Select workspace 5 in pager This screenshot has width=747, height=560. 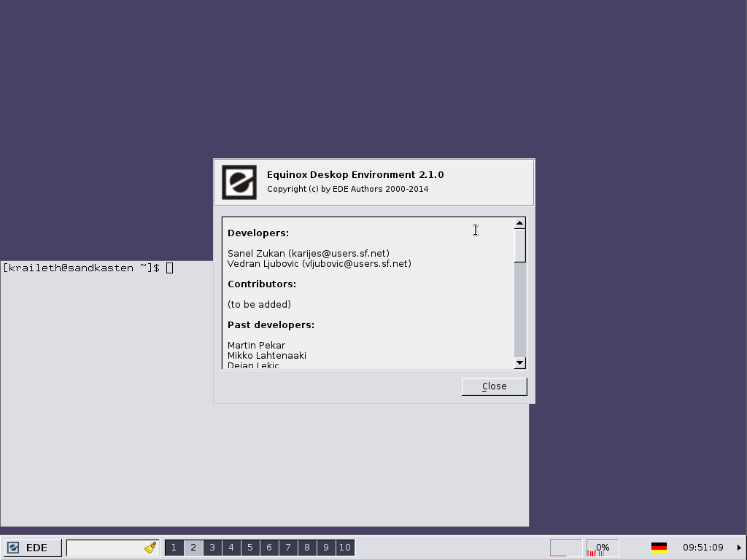point(250,548)
